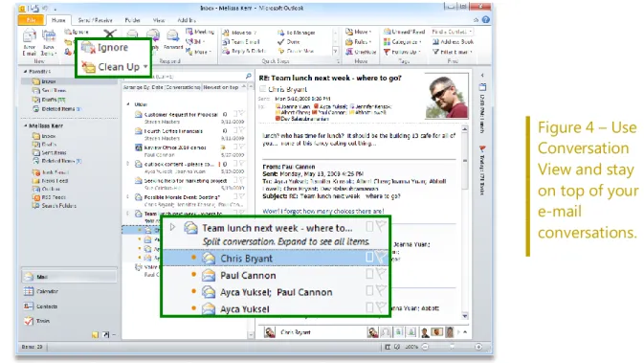This screenshot has width=644, height=363.
Task: Toggle the Newest on top sort order
Action: (x=224, y=87)
